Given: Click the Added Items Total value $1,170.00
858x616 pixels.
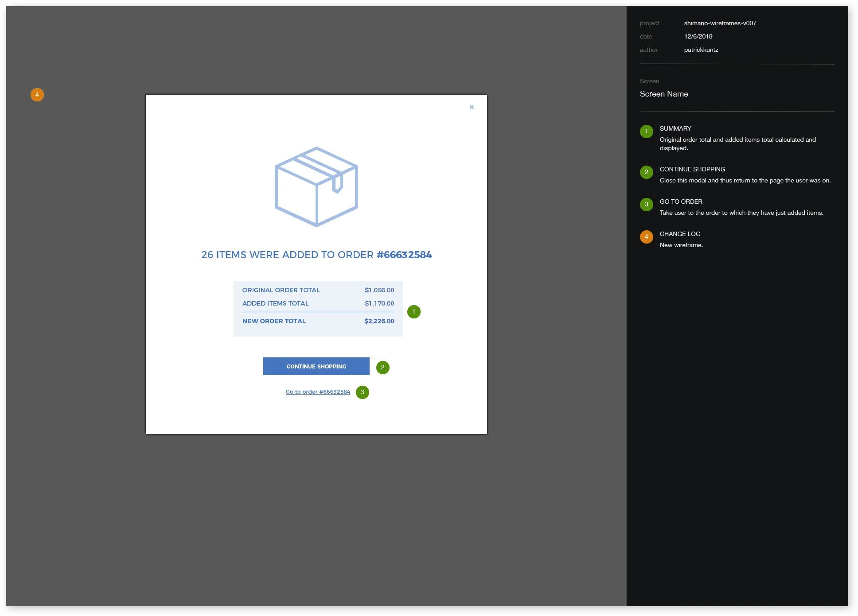Looking at the screenshot, I should click(379, 303).
